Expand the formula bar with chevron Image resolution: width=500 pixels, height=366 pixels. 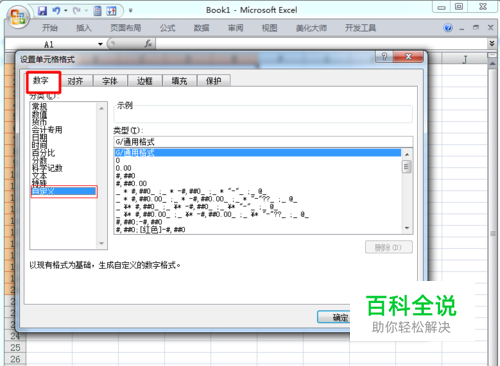[492, 43]
